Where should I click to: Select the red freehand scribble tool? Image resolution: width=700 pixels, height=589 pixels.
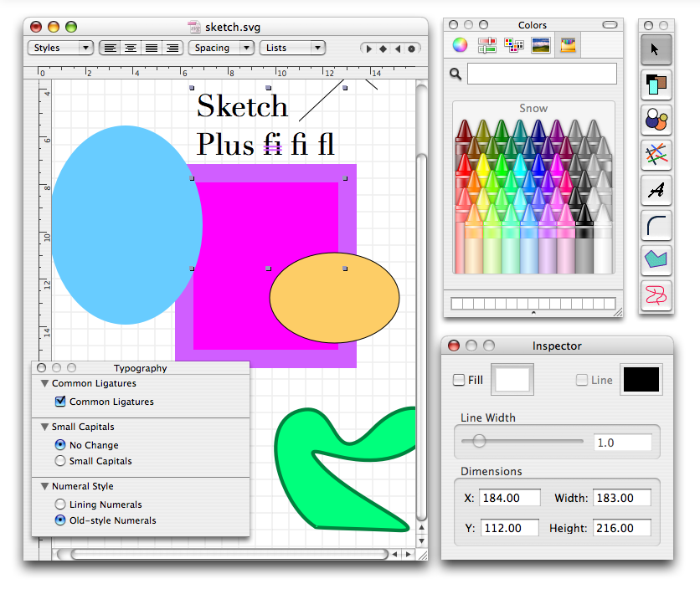click(x=656, y=295)
